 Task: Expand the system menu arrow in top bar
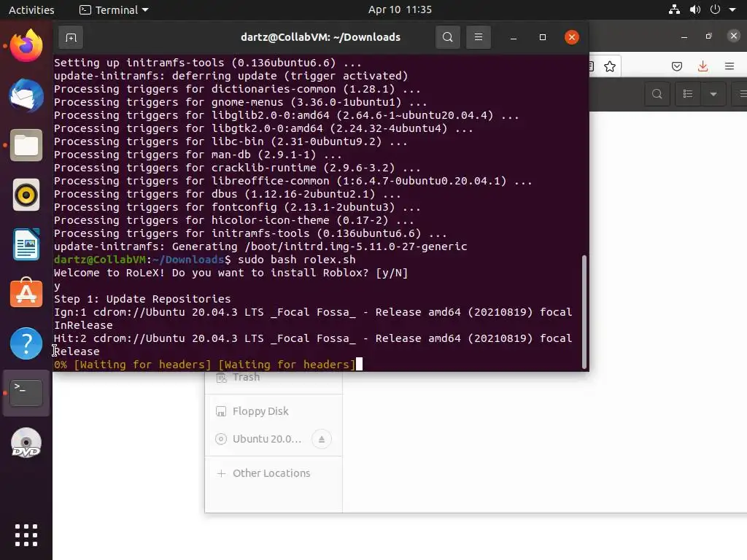(732, 9)
